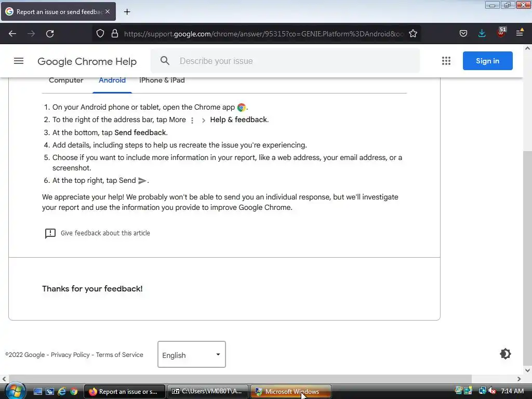
Task: Click Give feedback about this article
Action: [x=105, y=233]
